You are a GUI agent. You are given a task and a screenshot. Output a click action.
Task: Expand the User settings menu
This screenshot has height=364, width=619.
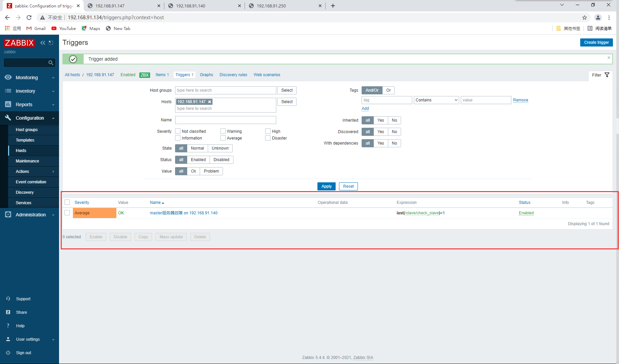(x=53, y=340)
